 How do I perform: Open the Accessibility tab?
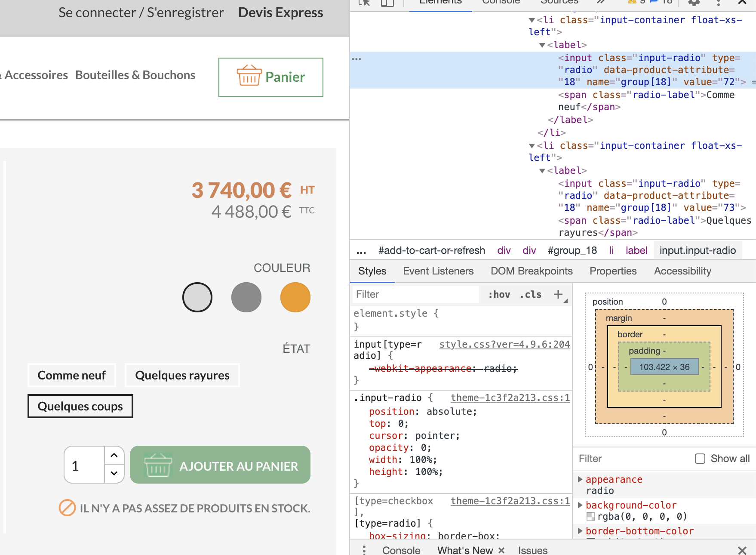[x=682, y=271]
